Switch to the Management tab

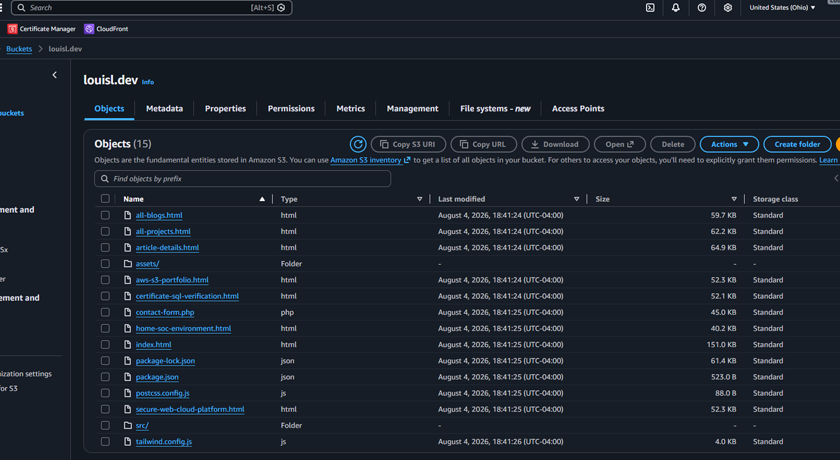pos(412,108)
